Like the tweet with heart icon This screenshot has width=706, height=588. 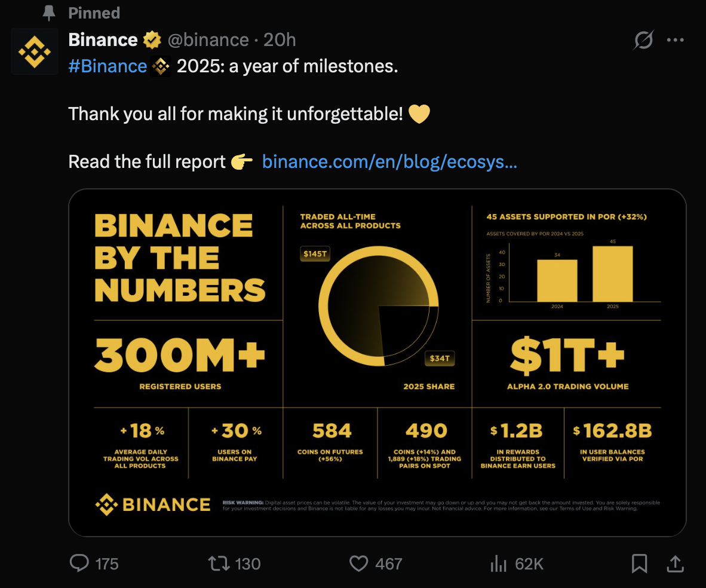pos(358,563)
